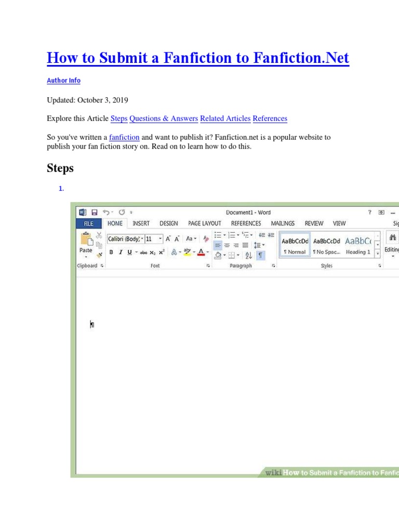Open the FILE tab
399x532 pixels.
coord(88,223)
